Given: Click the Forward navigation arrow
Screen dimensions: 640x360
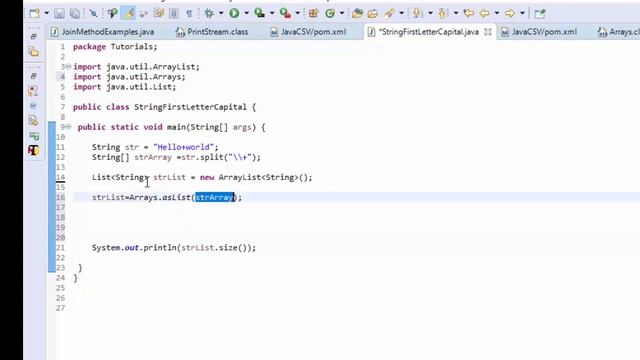Looking at the screenshot, I should (510, 13).
